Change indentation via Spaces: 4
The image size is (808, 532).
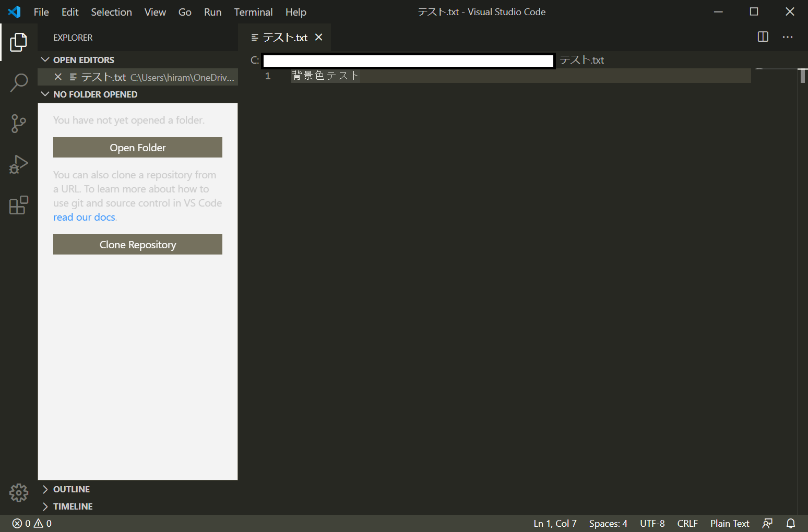(608, 523)
